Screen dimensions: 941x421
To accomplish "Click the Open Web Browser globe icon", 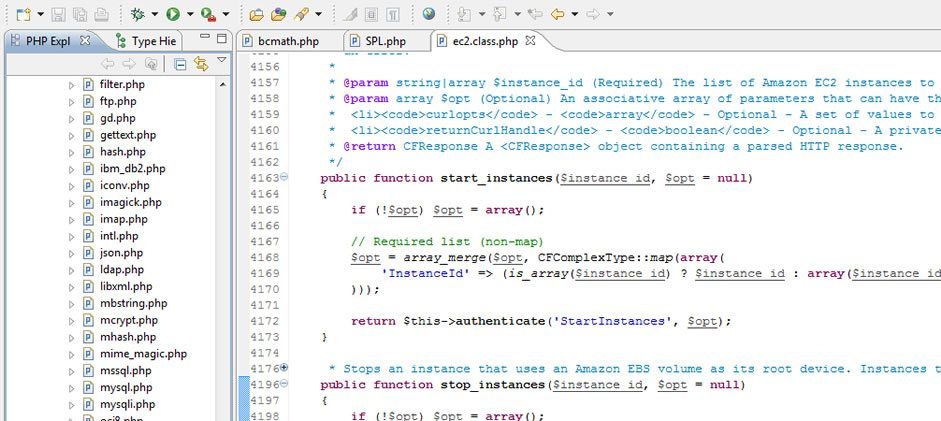I will click(x=428, y=14).
